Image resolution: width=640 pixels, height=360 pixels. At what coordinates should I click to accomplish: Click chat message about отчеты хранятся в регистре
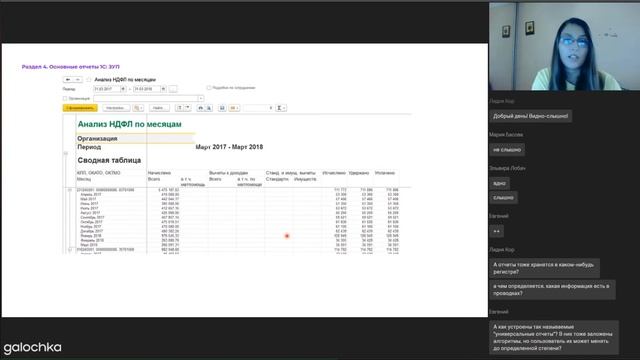(x=544, y=268)
